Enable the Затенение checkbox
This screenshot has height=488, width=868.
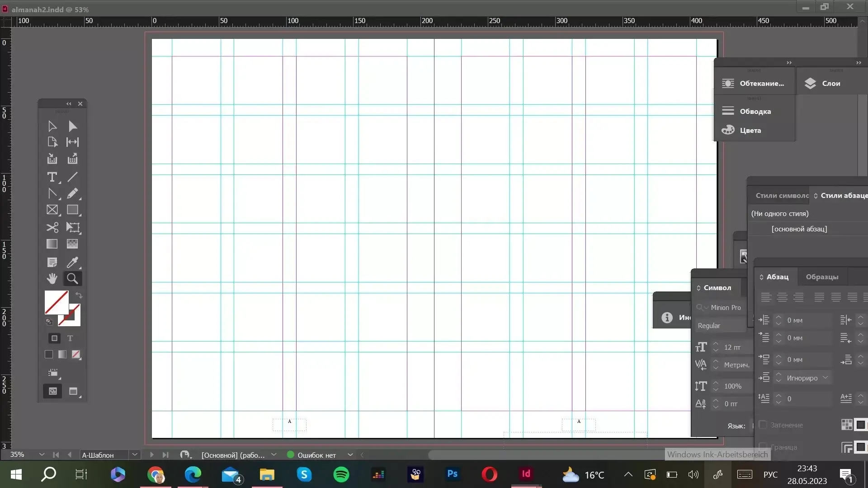(x=763, y=425)
